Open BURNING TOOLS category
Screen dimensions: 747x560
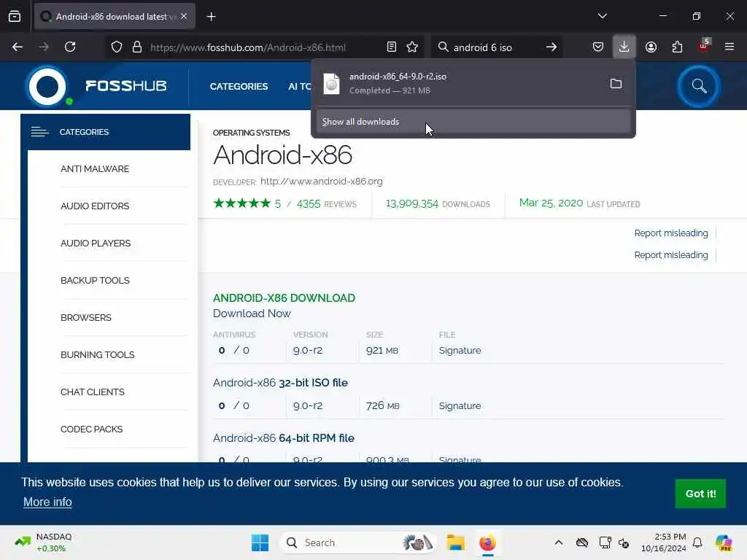97,354
